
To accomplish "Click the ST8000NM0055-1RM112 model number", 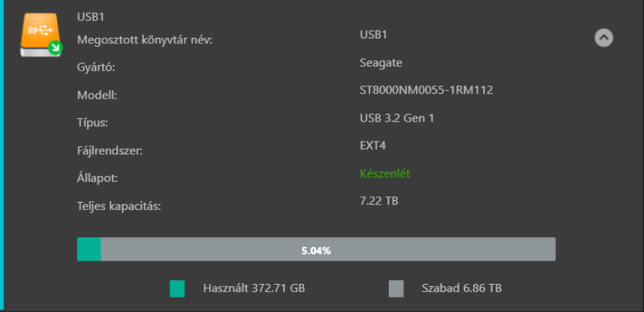I will pyautogui.click(x=427, y=90).
